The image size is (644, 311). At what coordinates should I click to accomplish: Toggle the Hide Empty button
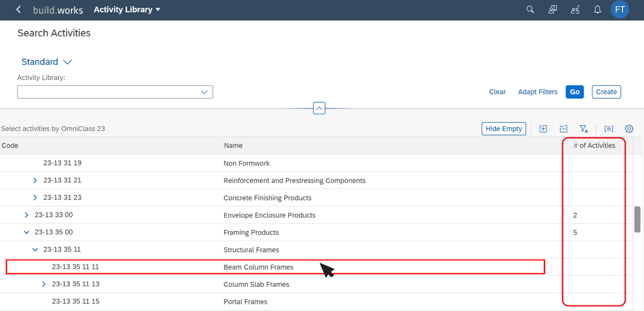(x=504, y=129)
